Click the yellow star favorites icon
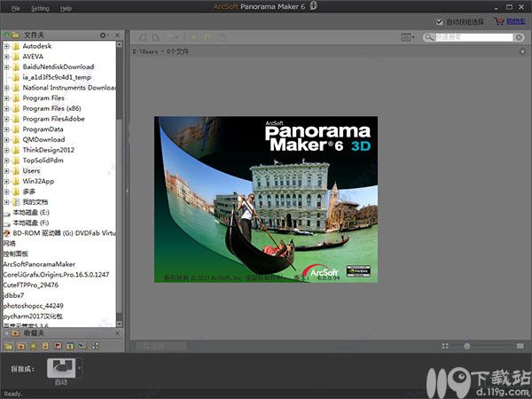Image resolution: width=532 pixels, height=399 pixels. (34, 346)
